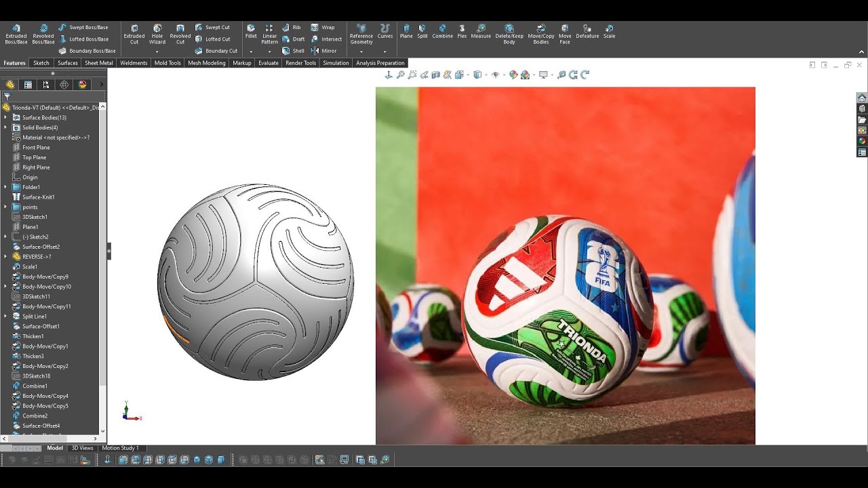Choose the Swept Boss/Base command

click(83, 27)
